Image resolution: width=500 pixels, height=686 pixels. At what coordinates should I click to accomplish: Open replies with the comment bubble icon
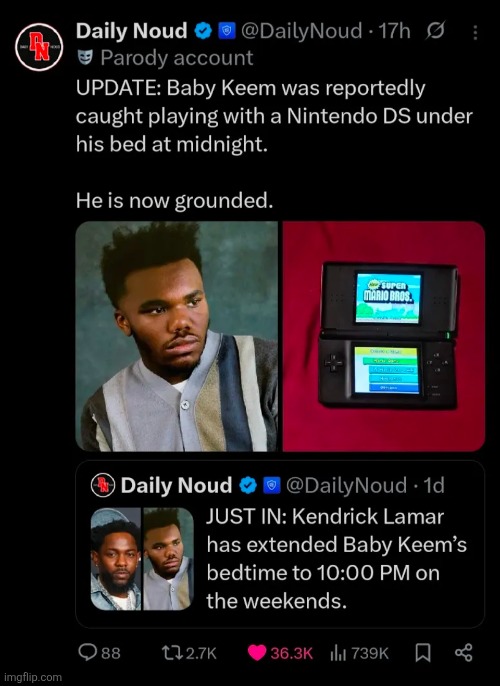pos(87,652)
